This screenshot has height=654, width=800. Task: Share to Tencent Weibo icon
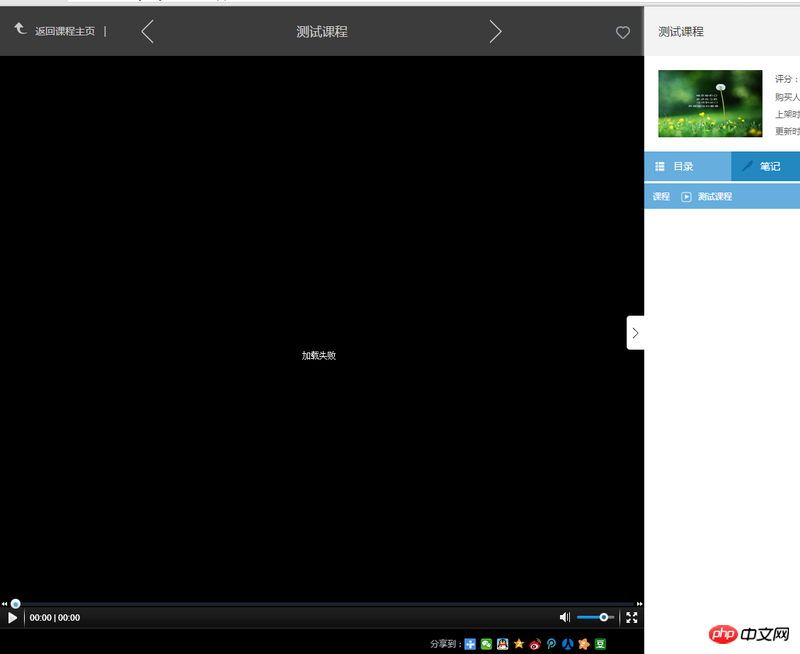(551, 644)
